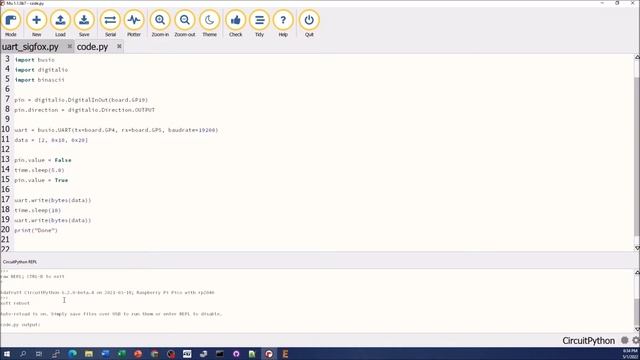The image size is (640, 360).
Task: Click line 15 pin.value = True
Action: pyautogui.click(x=41, y=180)
